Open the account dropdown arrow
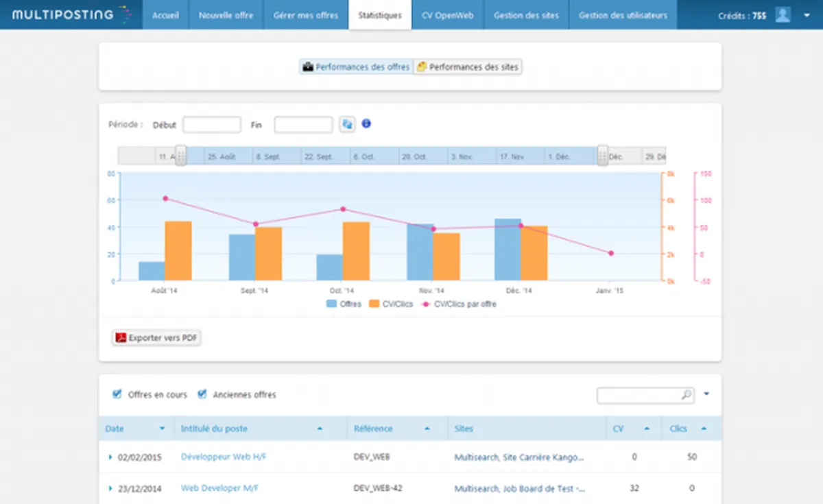Screen dimensions: 823x504 tap(807, 15)
